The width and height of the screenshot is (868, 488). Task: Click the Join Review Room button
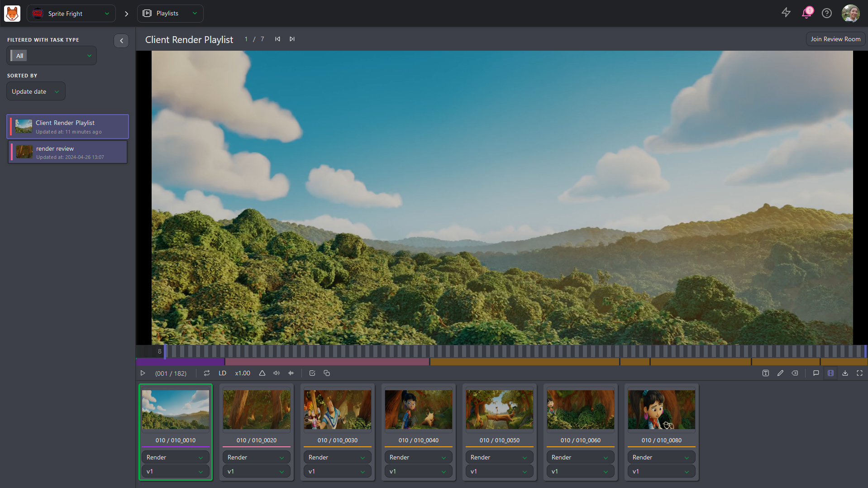coord(835,39)
